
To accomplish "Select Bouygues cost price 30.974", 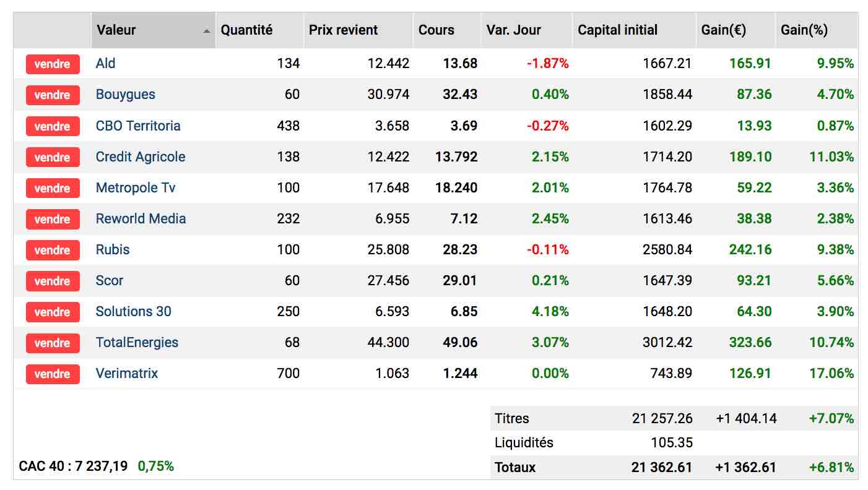I will pos(388,95).
